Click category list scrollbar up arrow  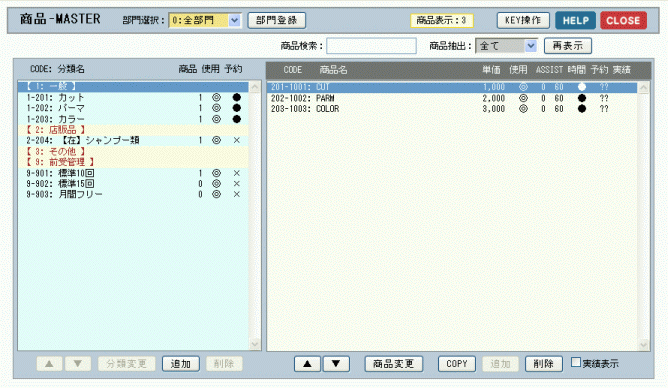point(255,87)
